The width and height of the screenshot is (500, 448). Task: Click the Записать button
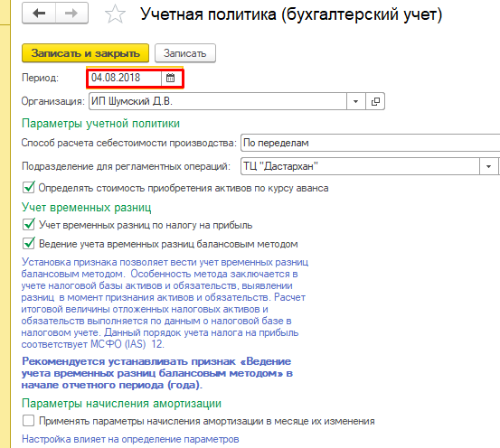(185, 53)
